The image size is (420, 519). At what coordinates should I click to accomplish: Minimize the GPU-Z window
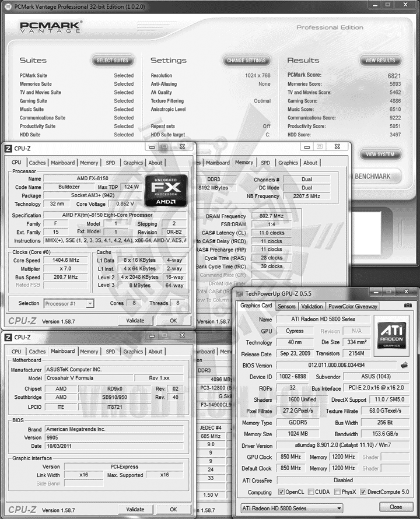click(376, 292)
